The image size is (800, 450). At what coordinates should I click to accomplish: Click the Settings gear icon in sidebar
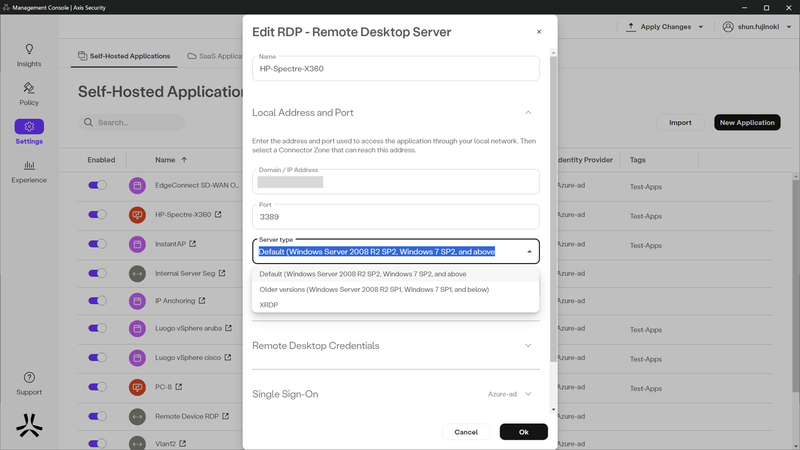[x=29, y=127]
